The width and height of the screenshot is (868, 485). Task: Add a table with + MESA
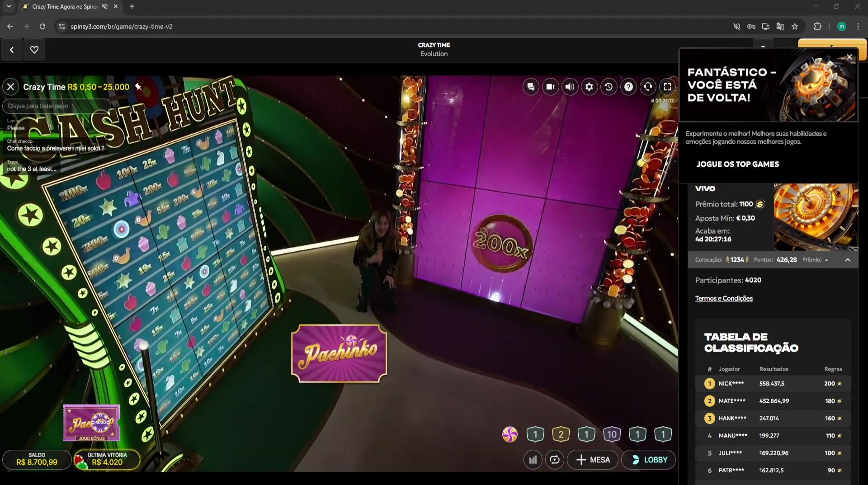click(x=593, y=460)
